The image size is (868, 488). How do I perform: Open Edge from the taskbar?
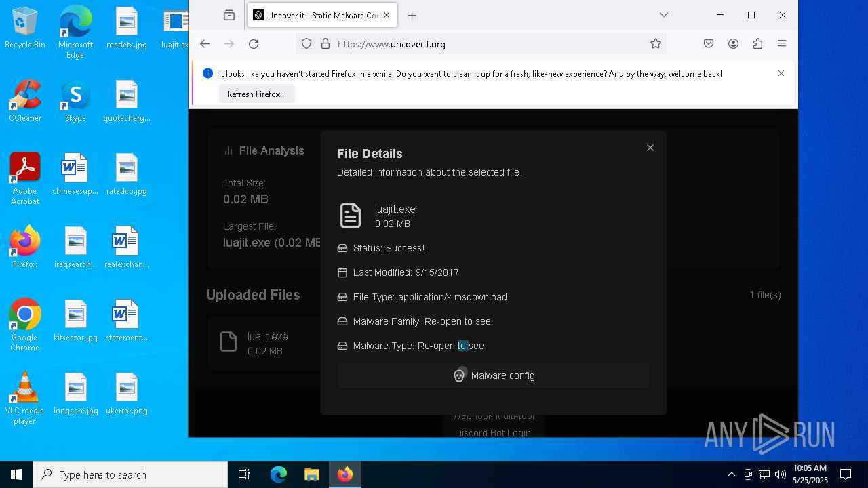(x=279, y=474)
